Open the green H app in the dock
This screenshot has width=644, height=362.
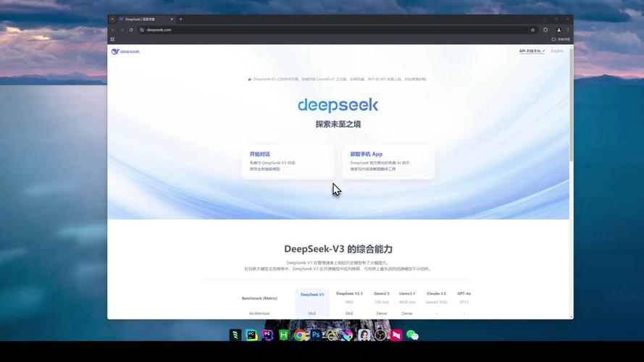point(283,335)
